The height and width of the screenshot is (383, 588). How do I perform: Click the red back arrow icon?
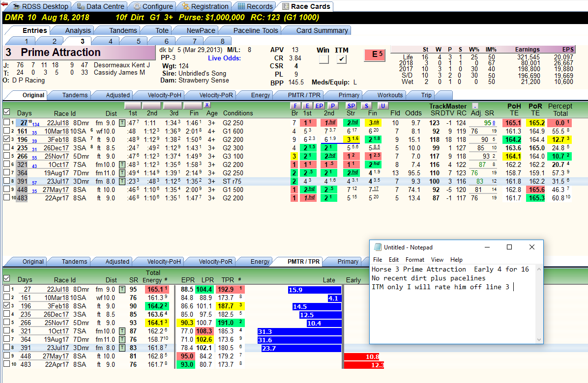point(4,4)
